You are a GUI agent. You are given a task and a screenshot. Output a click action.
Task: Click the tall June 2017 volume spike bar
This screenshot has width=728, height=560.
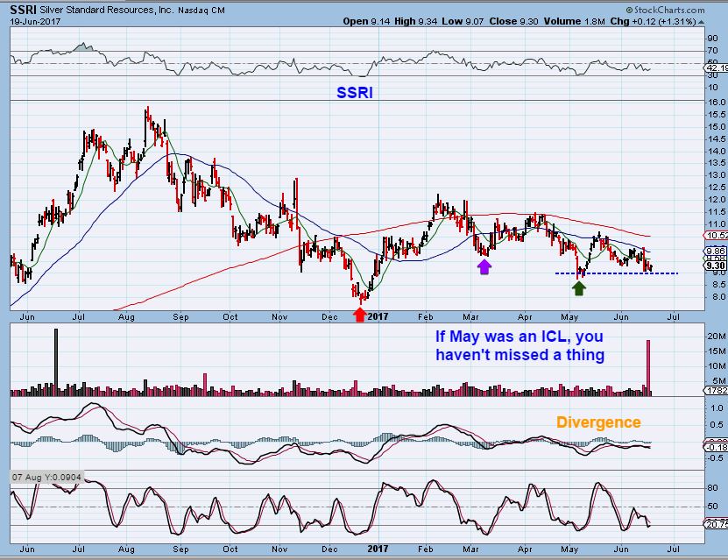tap(648, 368)
